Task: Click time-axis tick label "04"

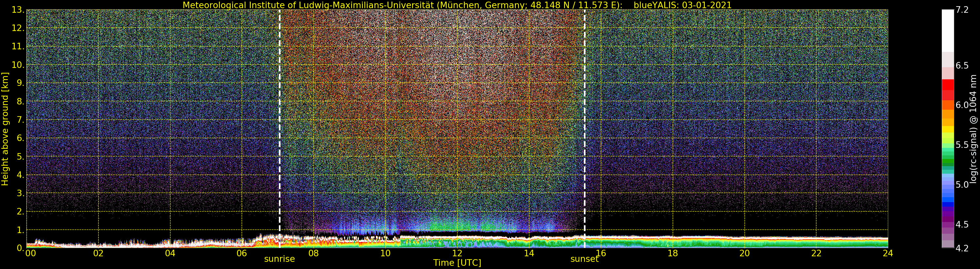Action: point(170,253)
